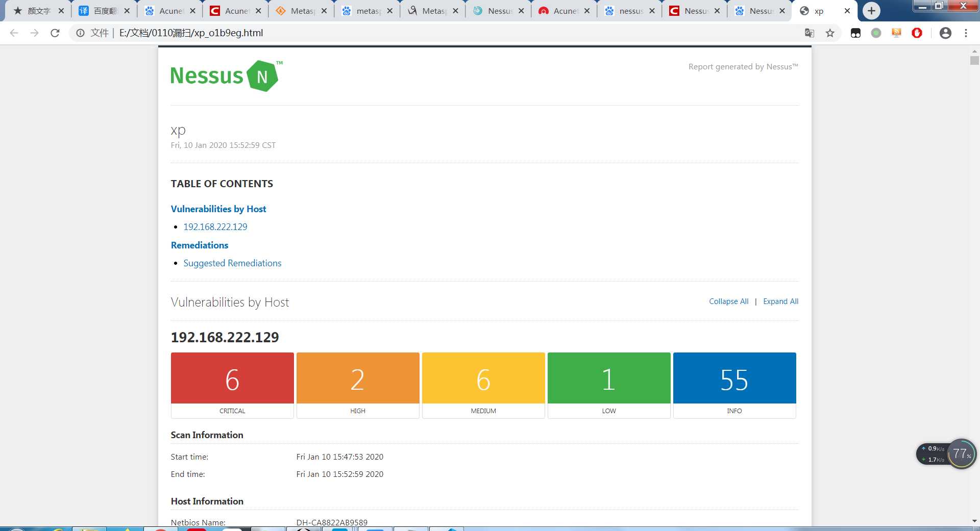Click the file info icon in address bar
This screenshot has height=531, width=980.
80,33
